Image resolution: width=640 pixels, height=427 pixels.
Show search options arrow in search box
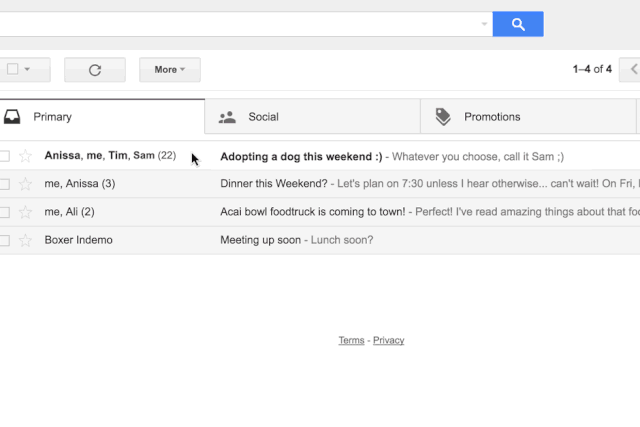tap(484, 24)
